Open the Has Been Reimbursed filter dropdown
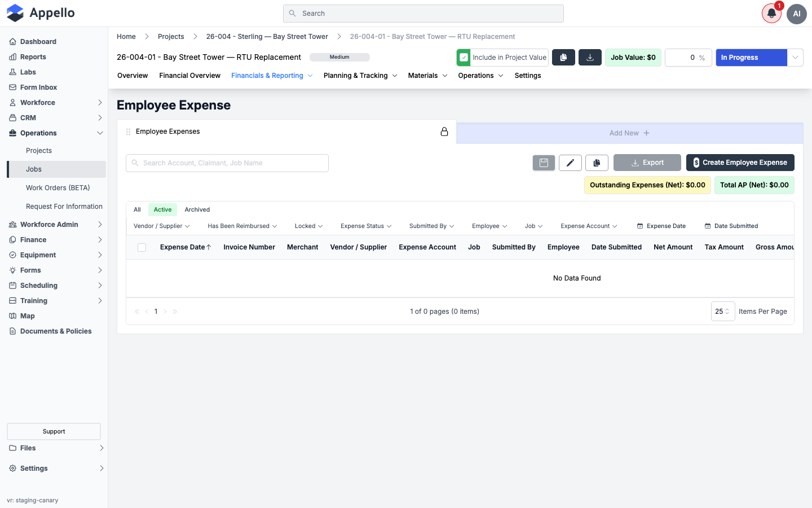The height and width of the screenshot is (508, 812). pyautogui.click(x=242, y=226)
